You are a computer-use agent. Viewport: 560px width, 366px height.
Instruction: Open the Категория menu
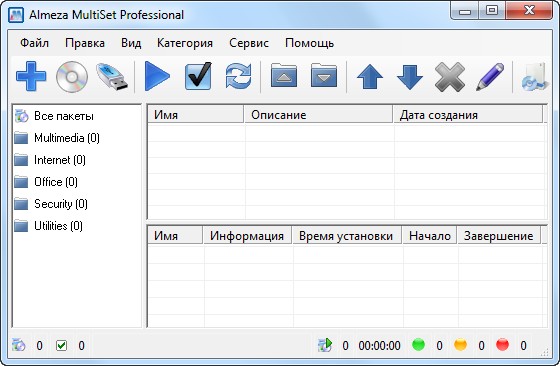point(185,43)
